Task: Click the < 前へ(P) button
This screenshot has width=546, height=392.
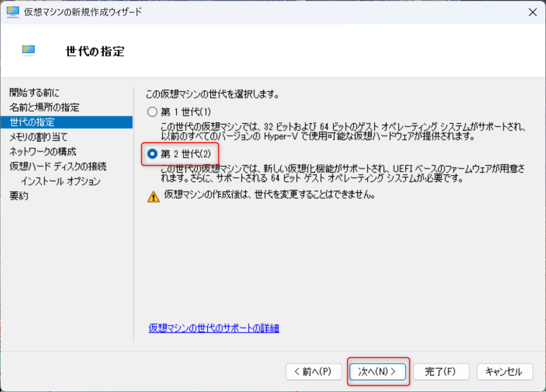Action: (314, 372)
